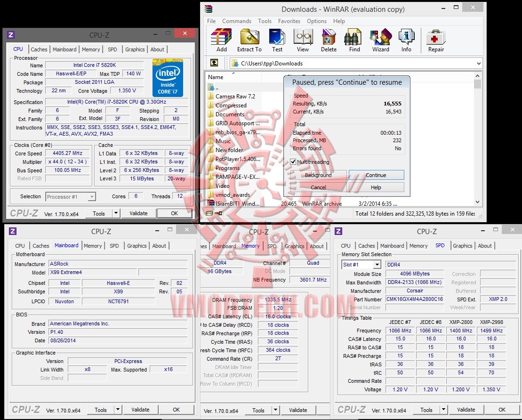Open Tools dropdown arrow in CPU-Z Memory window

[x=275, y=410]
